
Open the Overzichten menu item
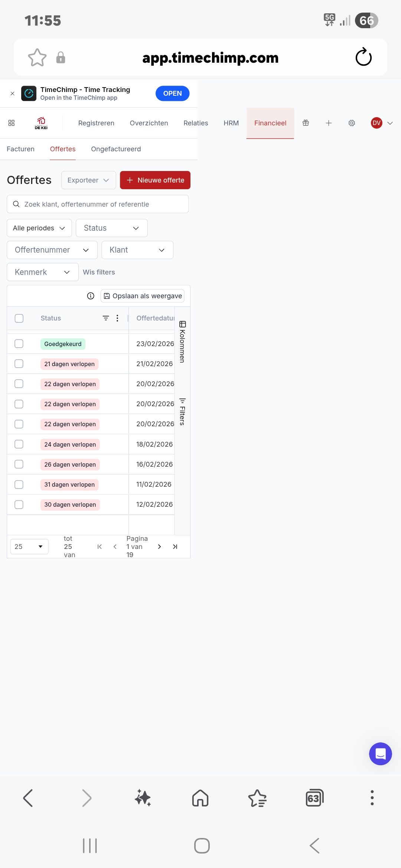tap(149, 123)
